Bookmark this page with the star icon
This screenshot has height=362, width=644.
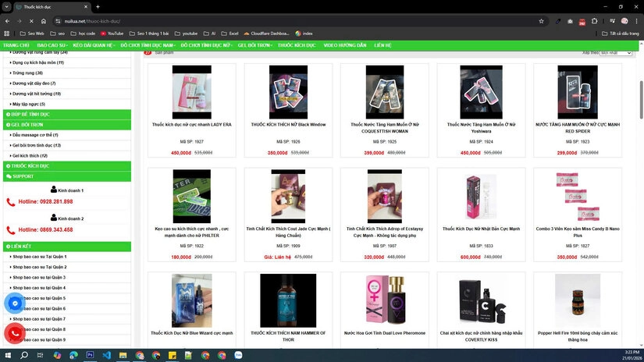[541, 21]
